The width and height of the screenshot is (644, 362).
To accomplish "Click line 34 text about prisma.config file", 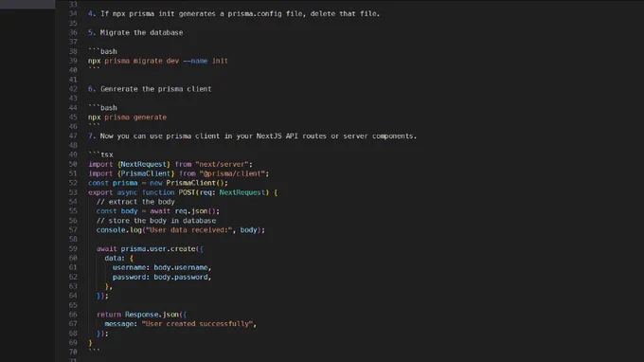I will tap(234, 13).
